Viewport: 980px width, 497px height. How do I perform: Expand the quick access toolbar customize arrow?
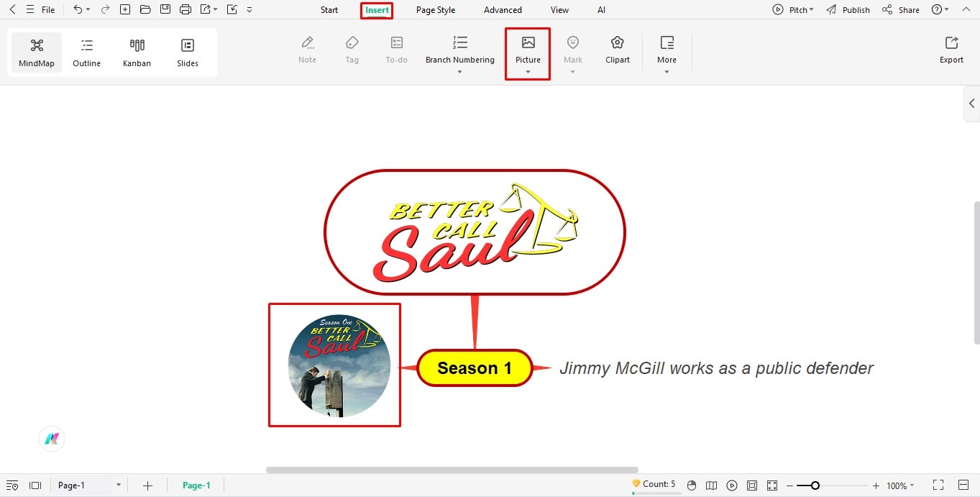pos(249,10)
